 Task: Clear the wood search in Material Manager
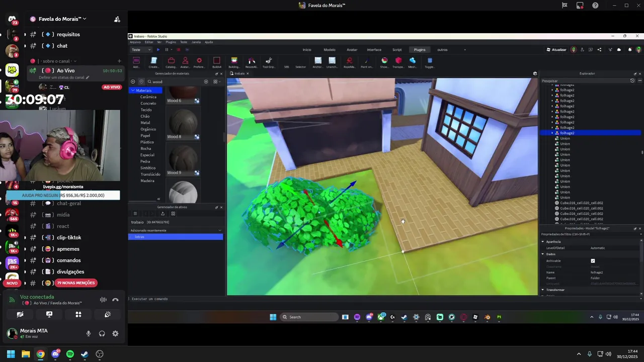[x=206, y=81]
